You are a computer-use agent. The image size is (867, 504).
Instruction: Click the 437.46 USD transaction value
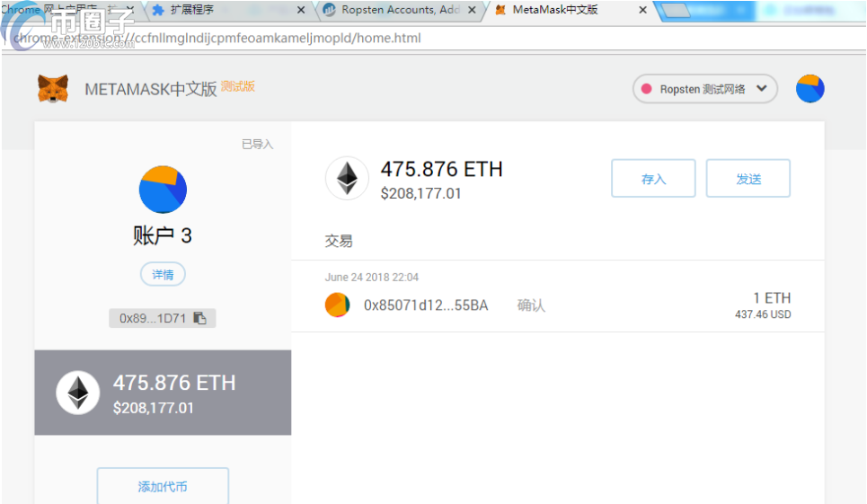[763, 314]
